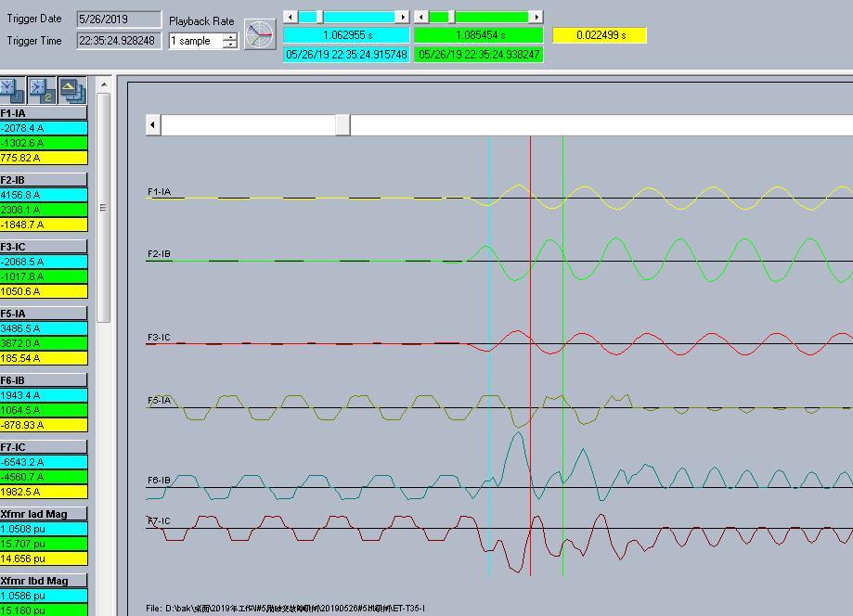Click the cyan cursor bar's right arrow

click(403, 17)
